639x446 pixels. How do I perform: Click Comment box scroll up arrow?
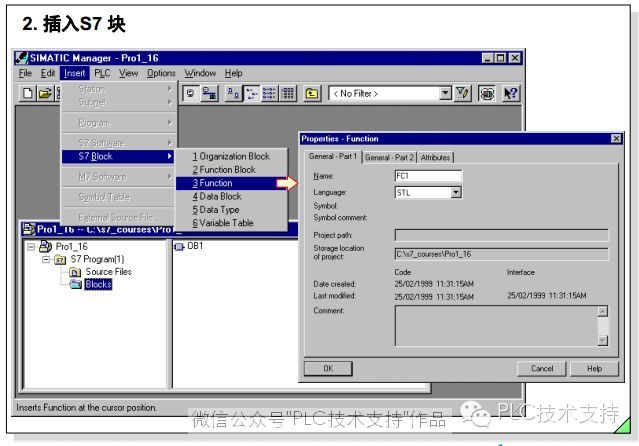[603, 311]
